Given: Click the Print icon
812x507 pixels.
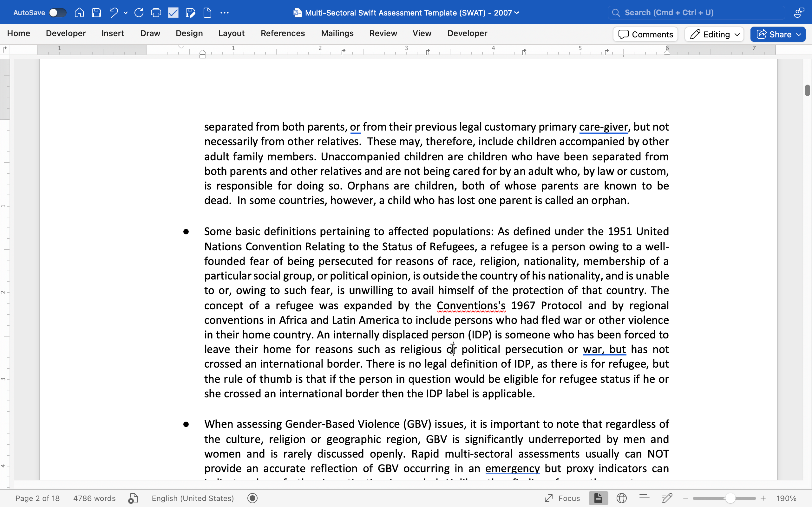Looking at the screenshot, I should click(156, 13).
